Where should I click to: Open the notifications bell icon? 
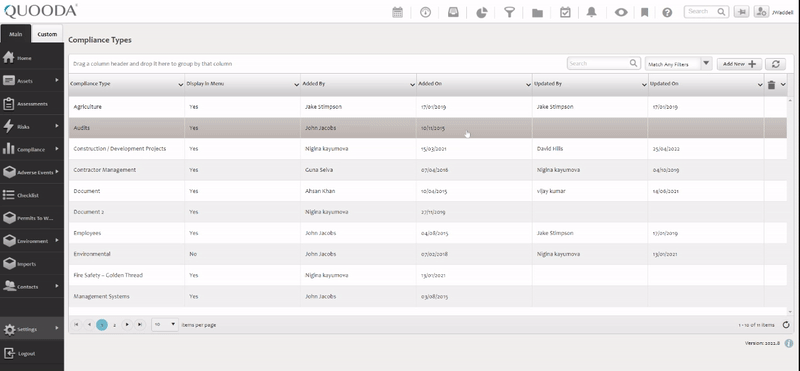591,12
